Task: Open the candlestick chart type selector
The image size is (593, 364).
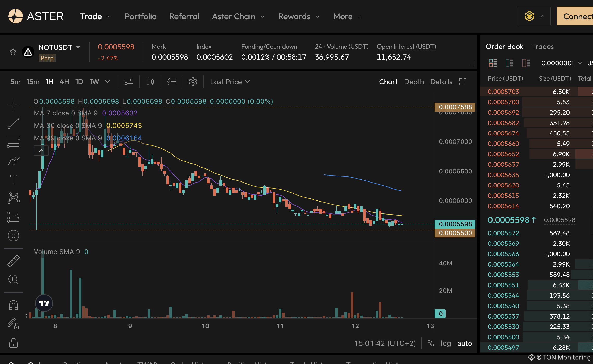Action: click(x=150, y=82)
